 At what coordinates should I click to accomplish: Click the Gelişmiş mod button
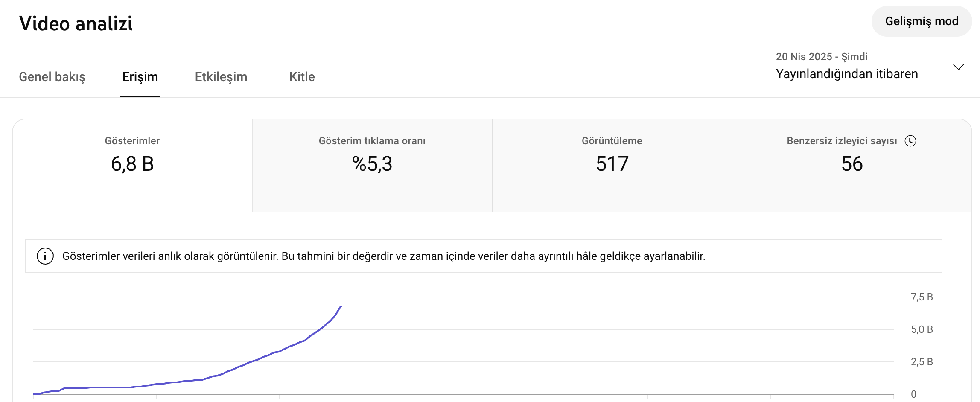click(922, 21)
